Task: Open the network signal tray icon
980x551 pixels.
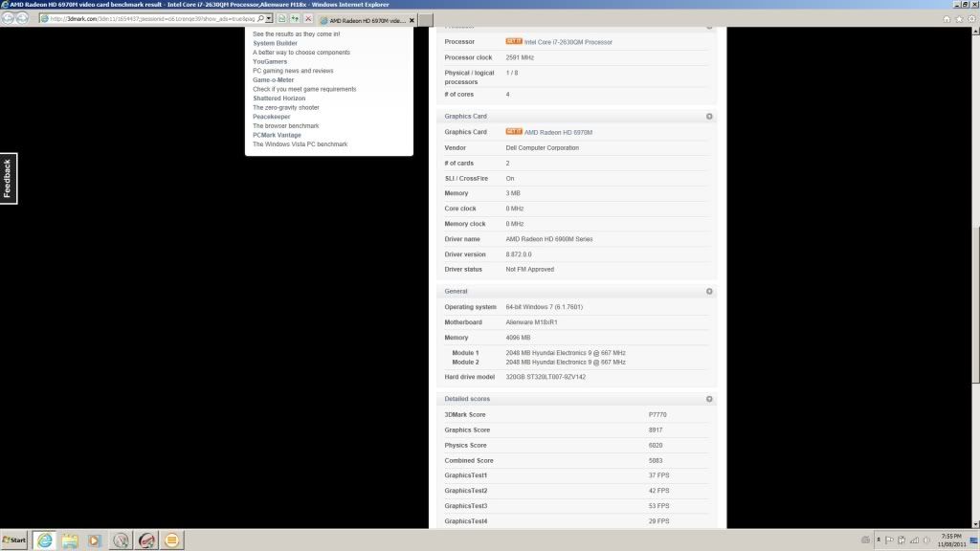Action: pyautogui.click(x=914, y=540)
